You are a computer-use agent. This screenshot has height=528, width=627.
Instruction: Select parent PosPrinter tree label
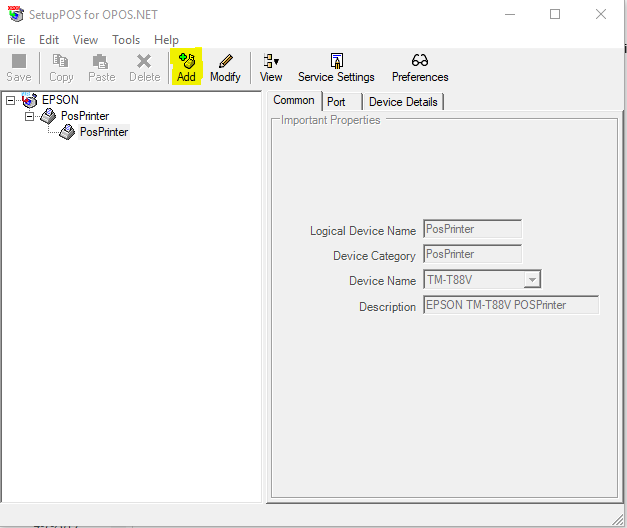85,116
